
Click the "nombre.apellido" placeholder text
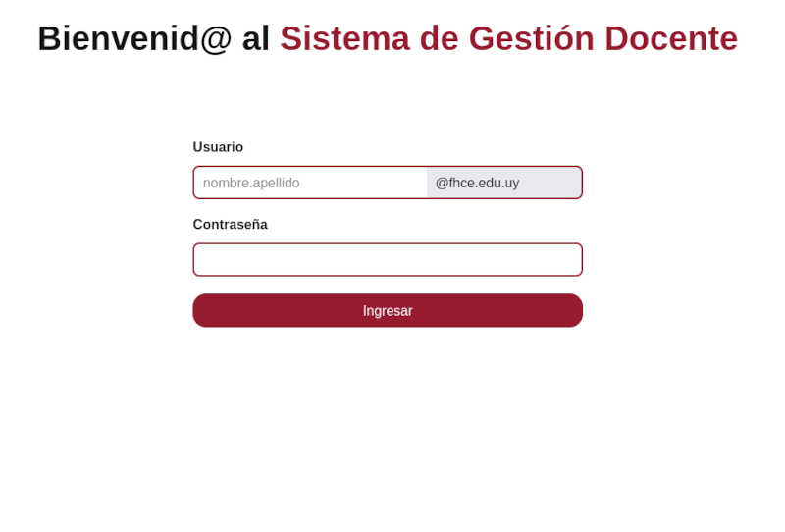click(x=251, y=183)
